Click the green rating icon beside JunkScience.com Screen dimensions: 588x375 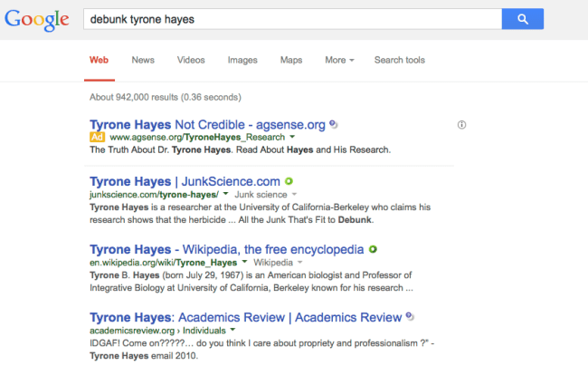(289, 181)
